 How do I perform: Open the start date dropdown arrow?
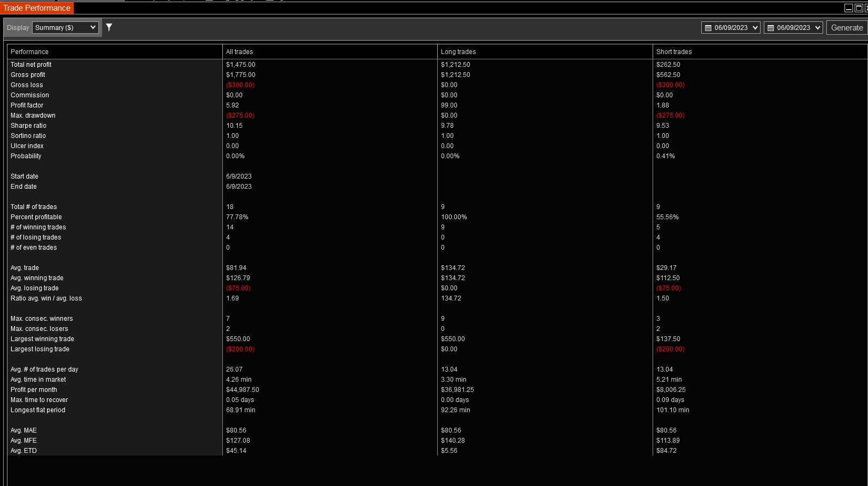(x=755, y=28)
